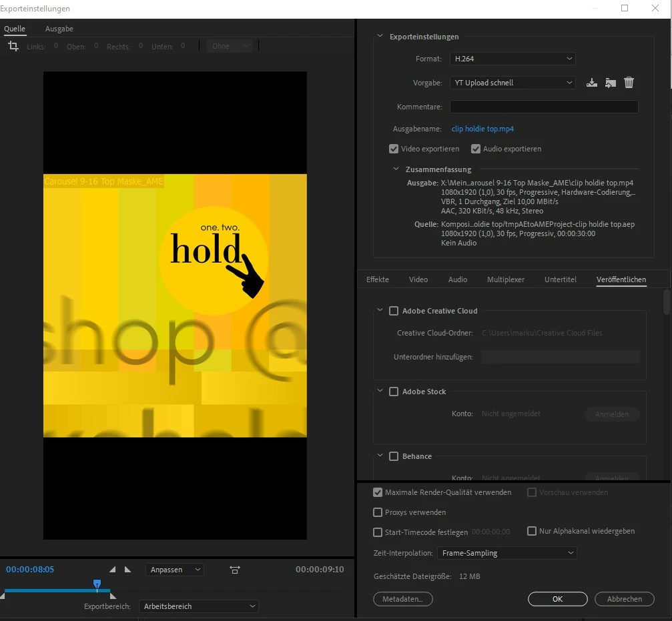Toggle Audio exportieren checkbox

click(x=475, y=149)
